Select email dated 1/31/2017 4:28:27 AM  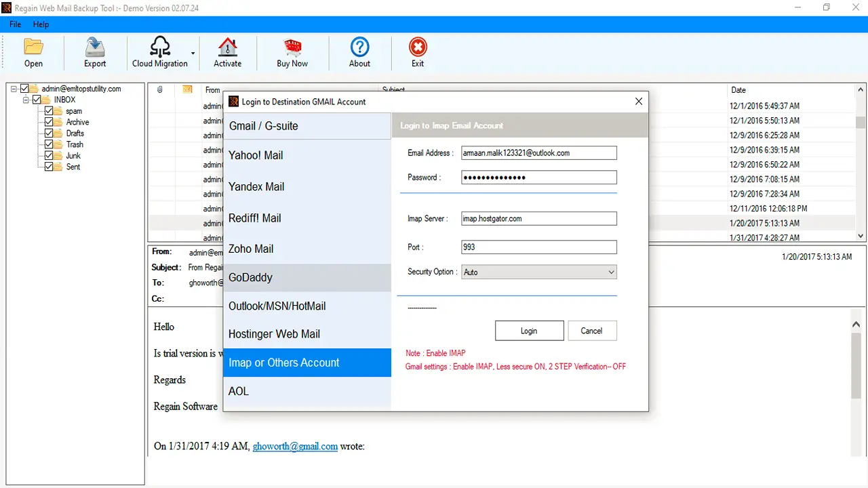coord(764,238)
